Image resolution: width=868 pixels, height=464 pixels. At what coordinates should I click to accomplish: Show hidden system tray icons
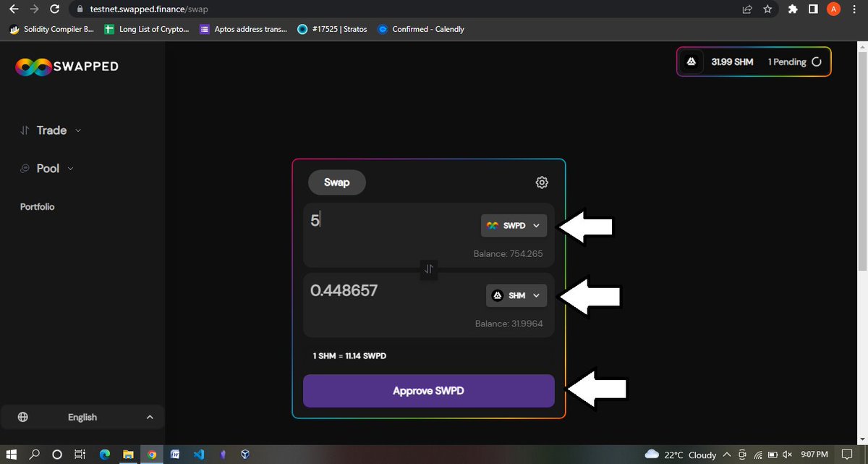tap(727, 455)
